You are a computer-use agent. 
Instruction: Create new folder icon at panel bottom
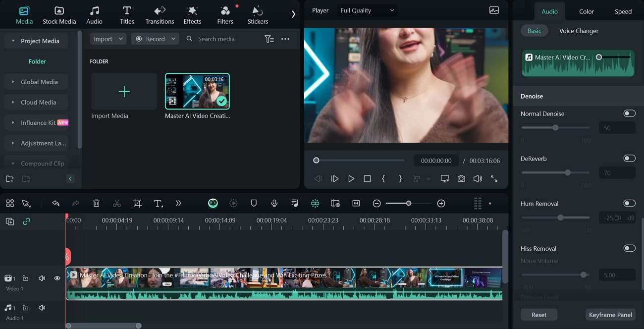coord(10,179)
